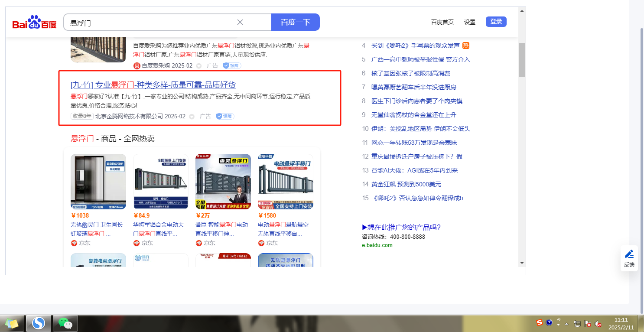Open ¥1038 product image
This screenshot has width=644, height=332.
(98, 182)
